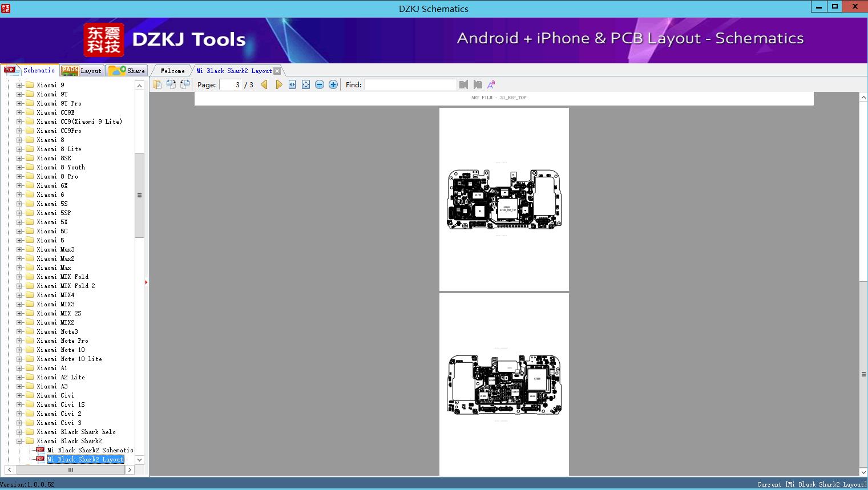868x490 pixels.
Task: Click the red sidebar collapse arrow
Action: 146,282
